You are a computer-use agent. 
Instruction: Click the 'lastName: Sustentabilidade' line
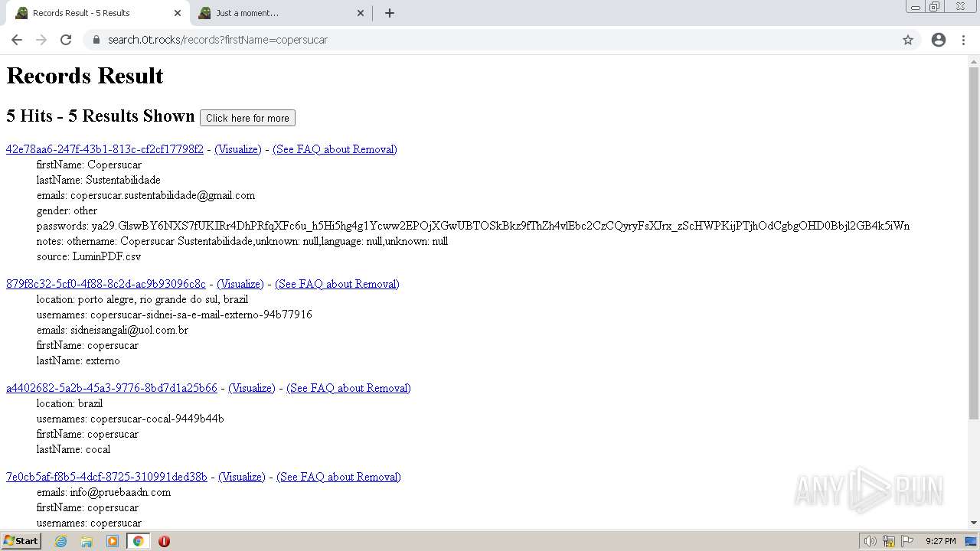(99, 180)
